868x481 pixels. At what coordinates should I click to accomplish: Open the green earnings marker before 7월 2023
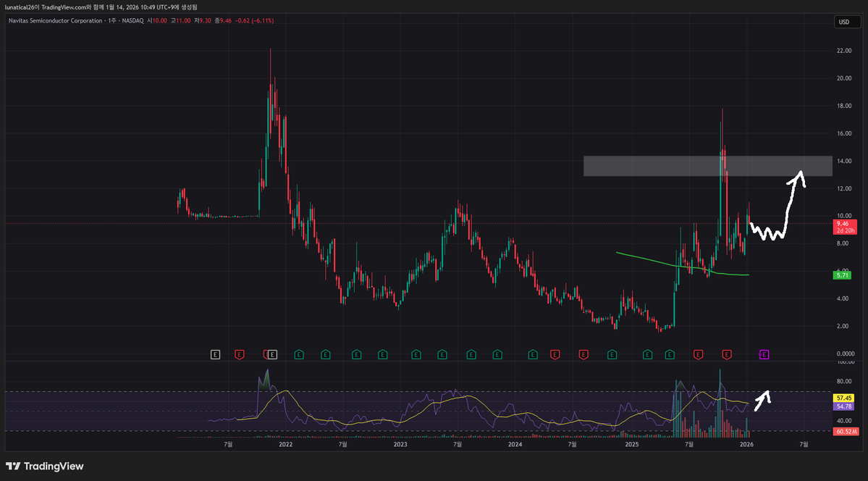(x=442, y=355)
